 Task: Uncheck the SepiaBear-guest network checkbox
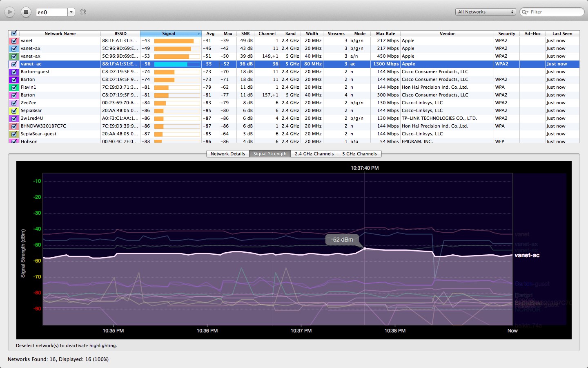click(x=13, y=134)
